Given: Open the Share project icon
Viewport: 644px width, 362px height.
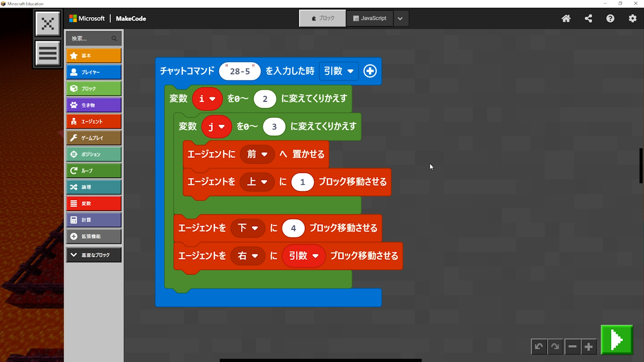Looking at the screenshot, I should (x=588, y=19).
